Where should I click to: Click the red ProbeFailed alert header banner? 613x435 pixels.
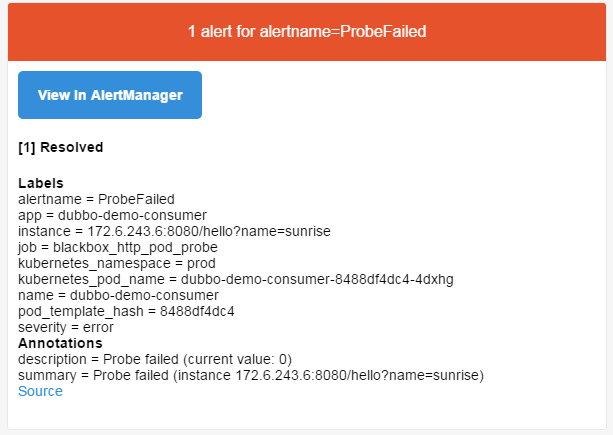[x=307, y=32]
